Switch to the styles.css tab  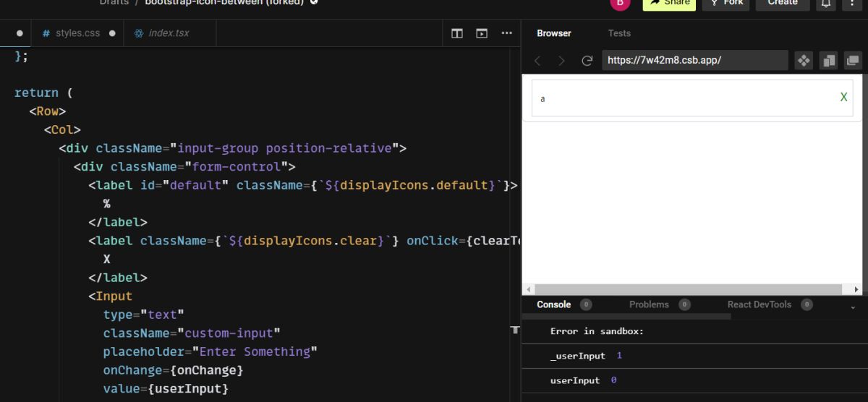pos(78,33)
